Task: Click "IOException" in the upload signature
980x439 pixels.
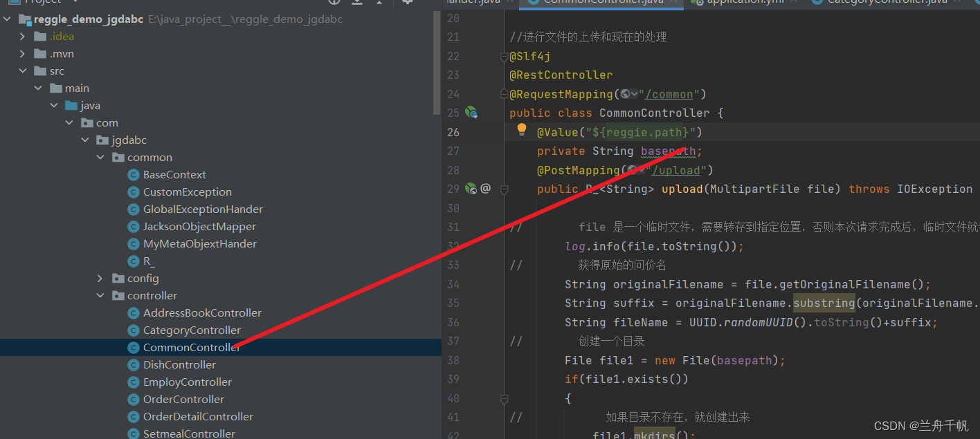Action: click(935, 189)
